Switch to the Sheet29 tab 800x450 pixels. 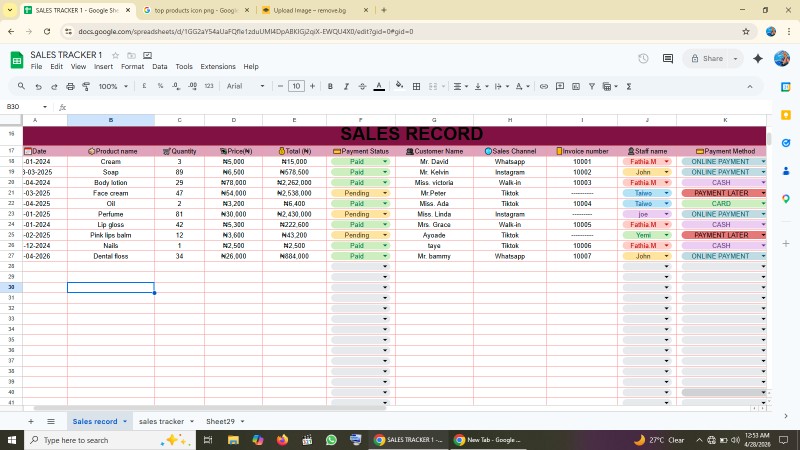pos(220,421)
